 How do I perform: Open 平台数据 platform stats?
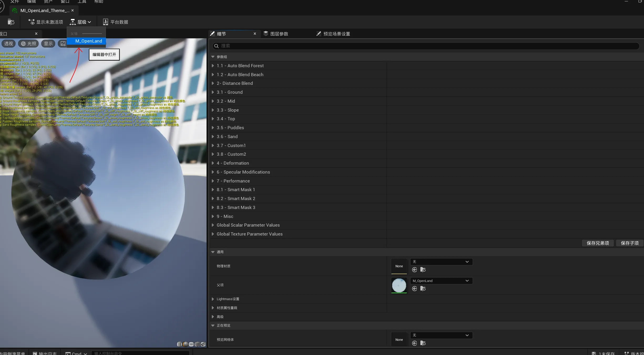point(116,22)
